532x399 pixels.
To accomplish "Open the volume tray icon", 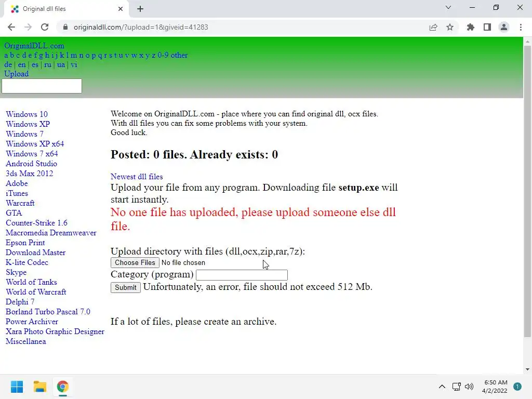I will coord(469,387).
